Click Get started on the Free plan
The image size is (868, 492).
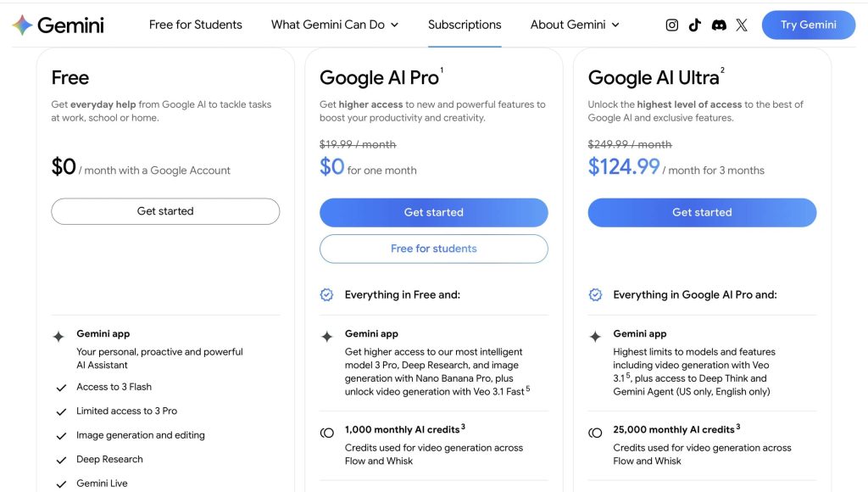click(x=165, y=211)
